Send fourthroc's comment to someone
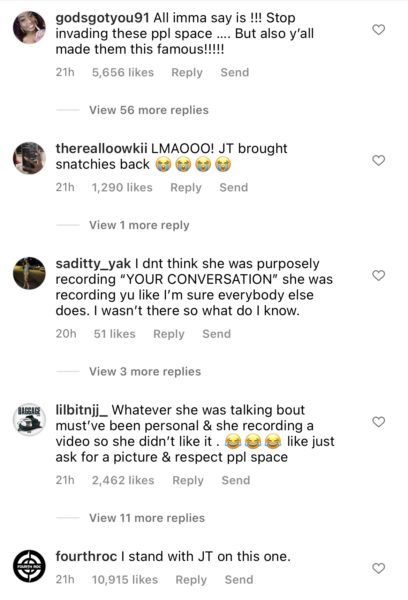This screenshot has width=408, height=600. (239, 580)
